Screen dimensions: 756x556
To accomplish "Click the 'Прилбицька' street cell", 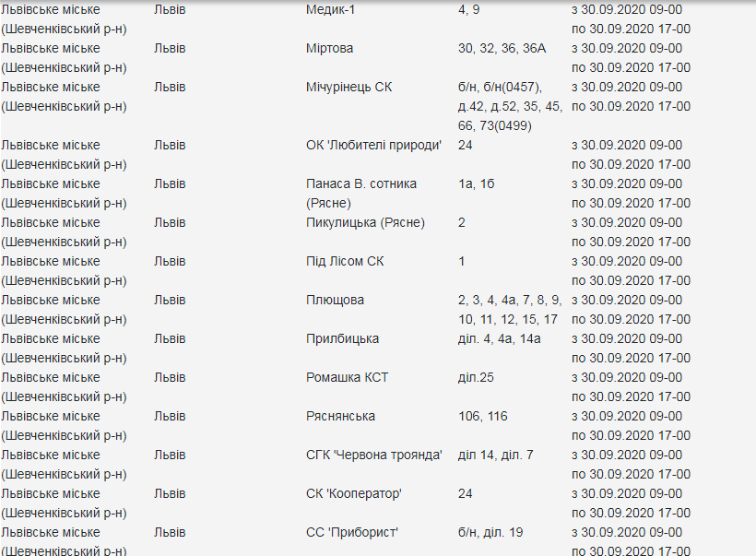I will [x=342, y=338].
